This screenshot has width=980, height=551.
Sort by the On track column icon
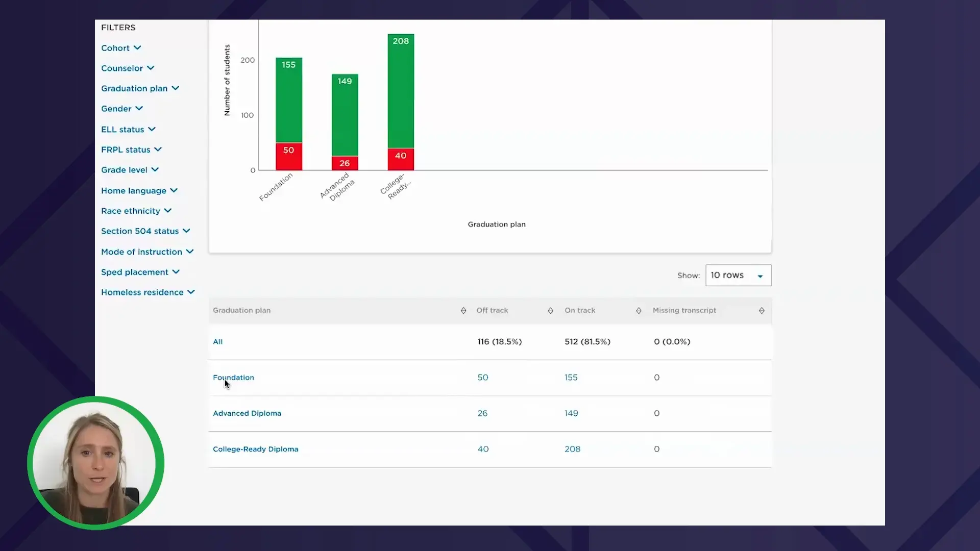[x=639, y=311]
